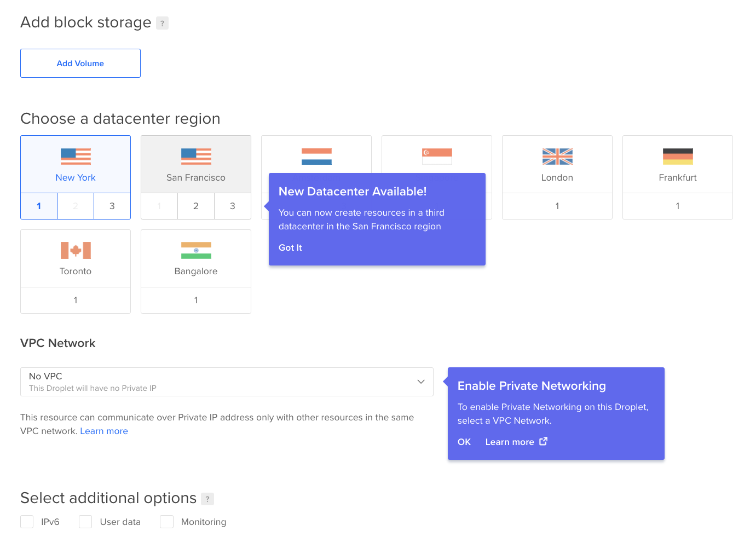Screen dimensions: 750x560
Task: Click the San Francisco region label
Action: [196, 178]
